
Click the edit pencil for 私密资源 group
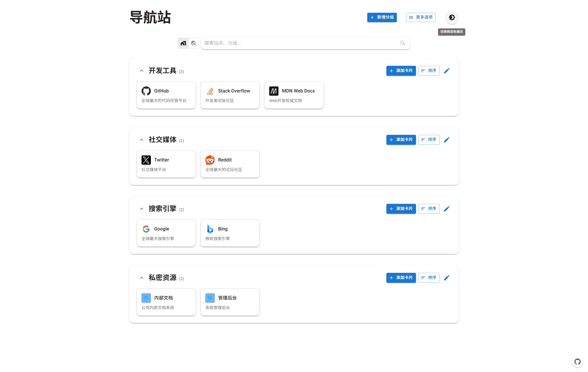tap(447, 277)
